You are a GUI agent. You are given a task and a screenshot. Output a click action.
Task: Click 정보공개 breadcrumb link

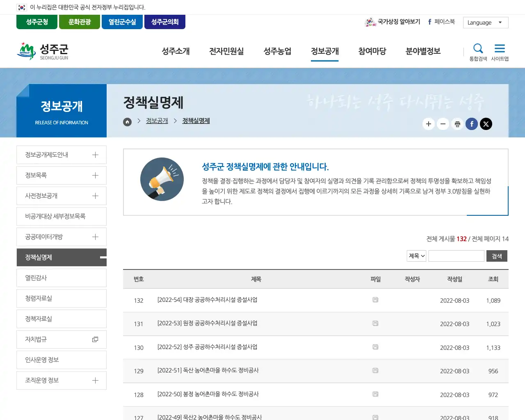(157, 121)
